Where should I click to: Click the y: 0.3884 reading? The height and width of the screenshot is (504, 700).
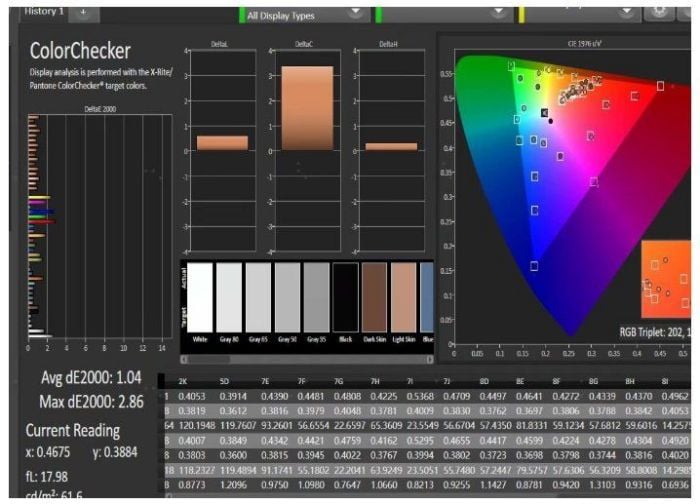point(115,452)
